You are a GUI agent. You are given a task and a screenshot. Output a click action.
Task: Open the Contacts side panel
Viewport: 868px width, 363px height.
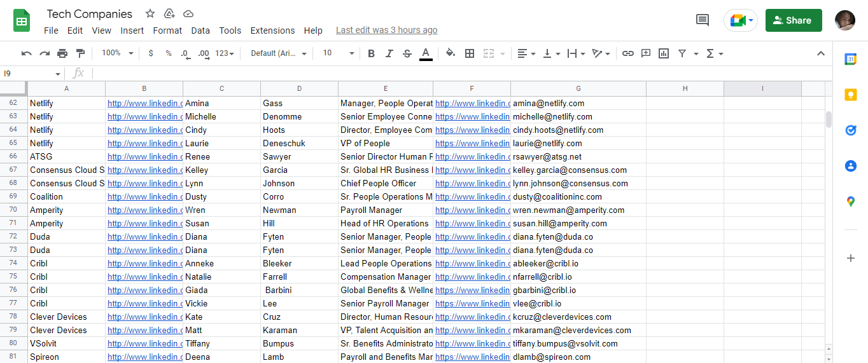(x=850, y=166)
